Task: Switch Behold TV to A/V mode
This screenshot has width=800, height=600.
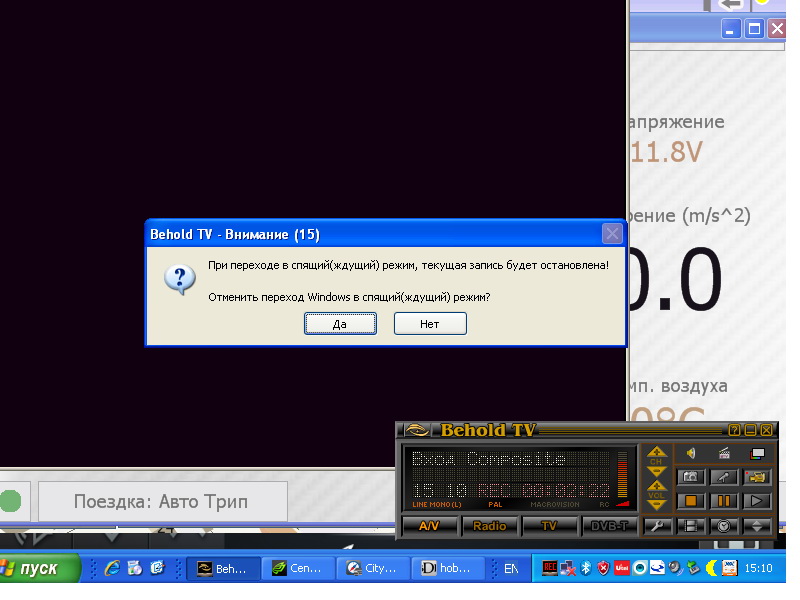Action: pos(430,526)
